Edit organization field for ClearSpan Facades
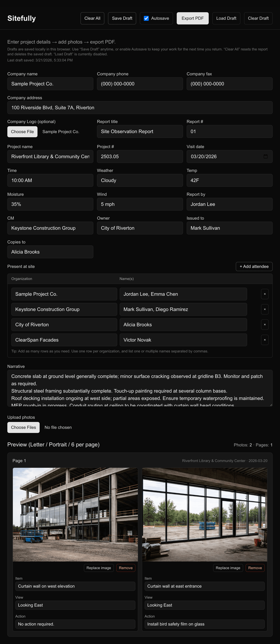 click(64, 340)
